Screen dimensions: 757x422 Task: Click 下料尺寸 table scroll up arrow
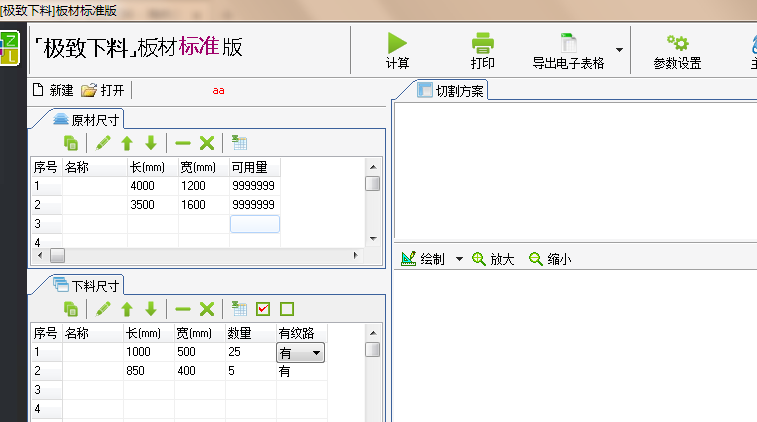[x=373, y=333]
